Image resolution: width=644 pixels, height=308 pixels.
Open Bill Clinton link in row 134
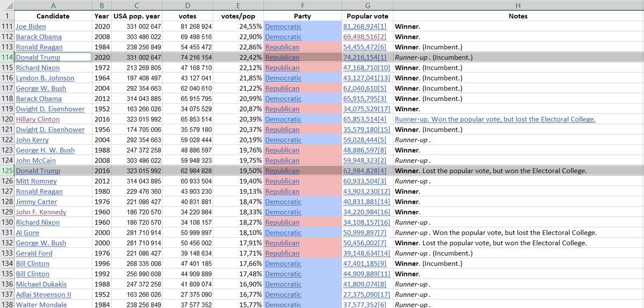coord(33,263)
